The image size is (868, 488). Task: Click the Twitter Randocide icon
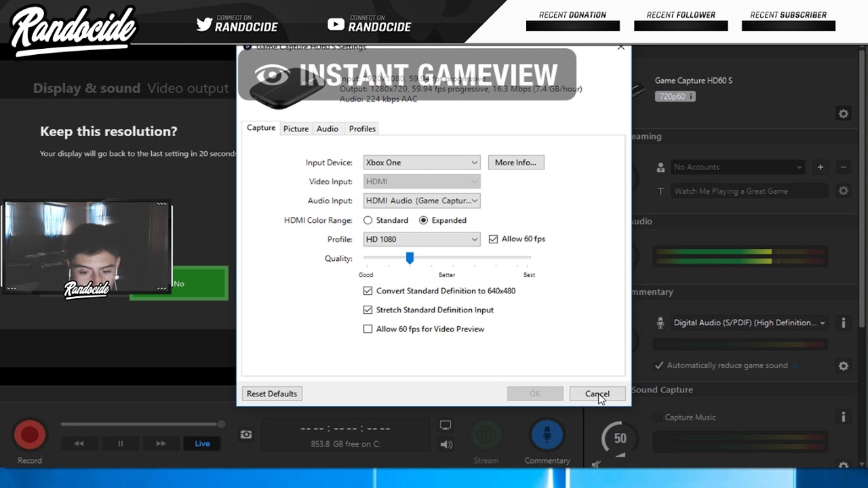click(204, 24)
